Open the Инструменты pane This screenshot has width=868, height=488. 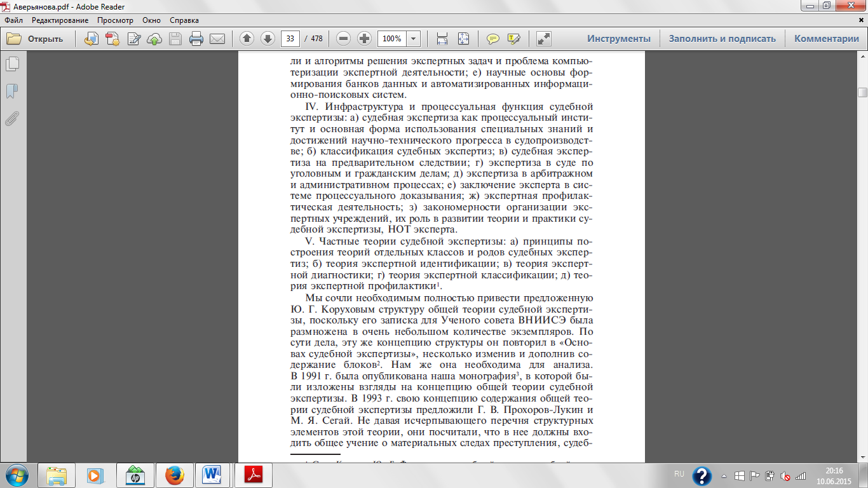pyautogui.click(x=619, y=39)
